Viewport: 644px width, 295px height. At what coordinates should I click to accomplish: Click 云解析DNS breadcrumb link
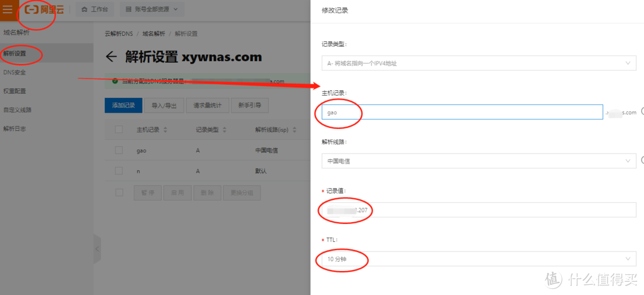pos(119,33)
